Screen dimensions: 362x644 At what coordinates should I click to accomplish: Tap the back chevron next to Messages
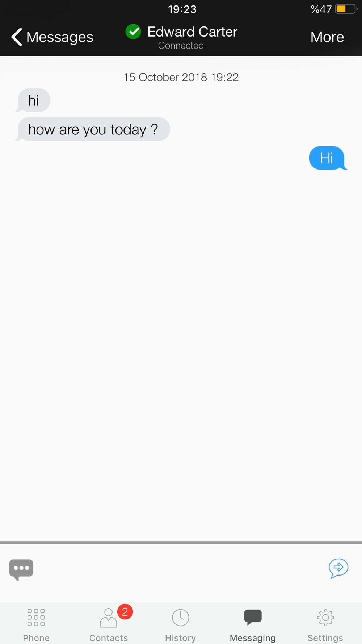coord(17,37)
